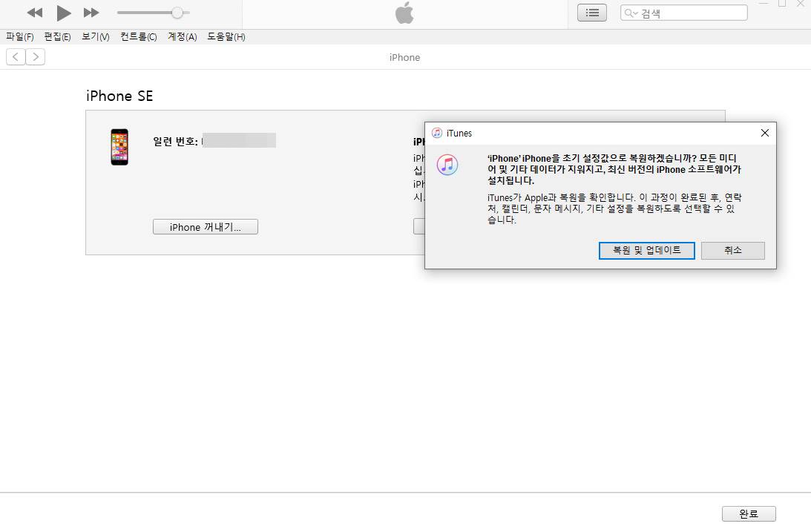Open the 편집(E) menu
811x532 pixels.
pos(57,36)
